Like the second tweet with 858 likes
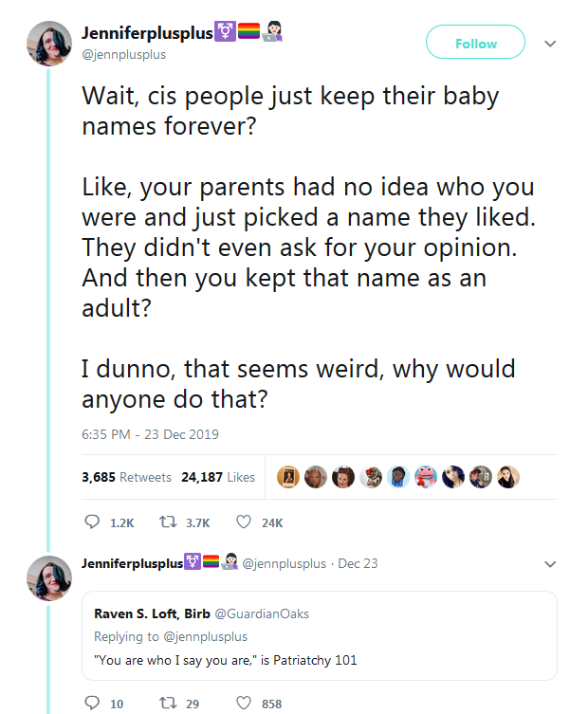Viewport: 588px width, 714px height. click(242, 704)
